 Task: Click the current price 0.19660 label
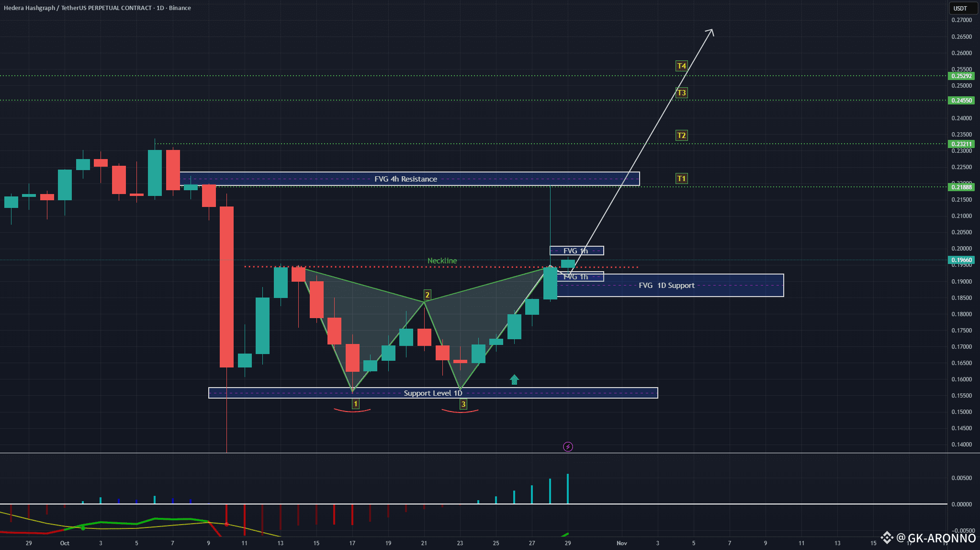point(961,261)
